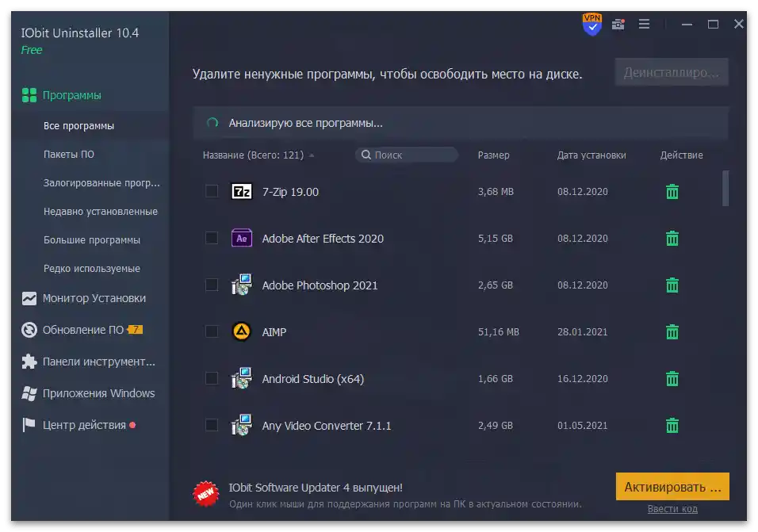Click the Обновление ПО refresh icon

point(29,330)
